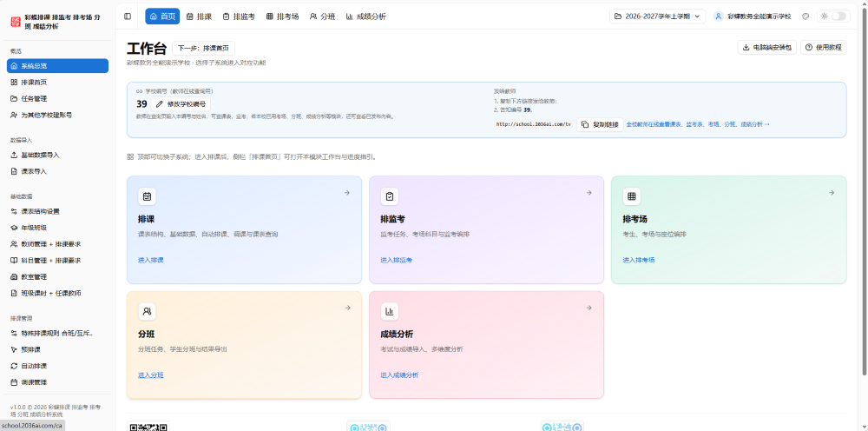Click the 进入分班 link

[150, 375]
